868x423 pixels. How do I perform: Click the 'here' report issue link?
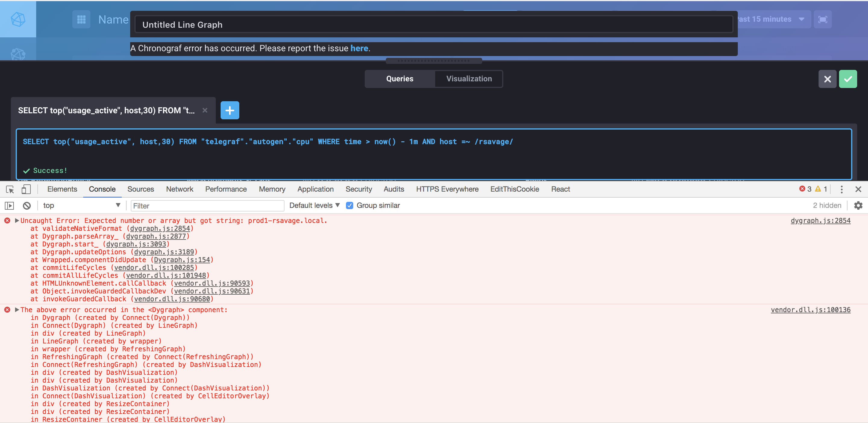click(359, 49)
